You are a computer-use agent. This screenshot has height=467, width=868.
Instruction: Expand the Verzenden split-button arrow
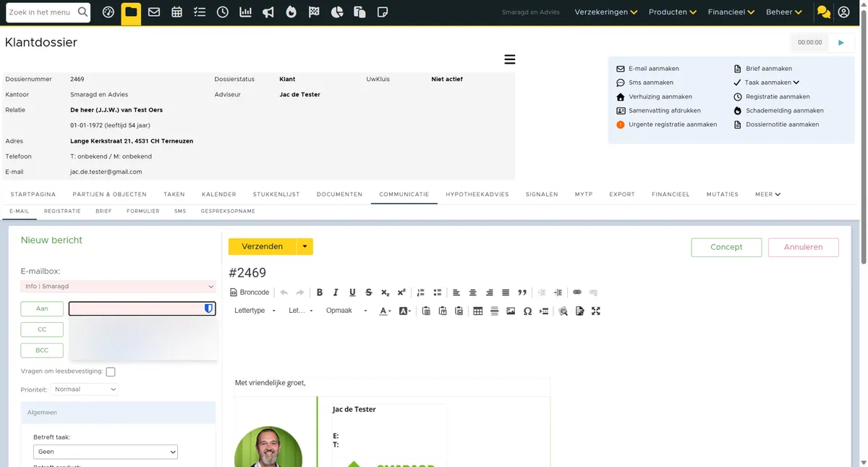coord(305,247)
